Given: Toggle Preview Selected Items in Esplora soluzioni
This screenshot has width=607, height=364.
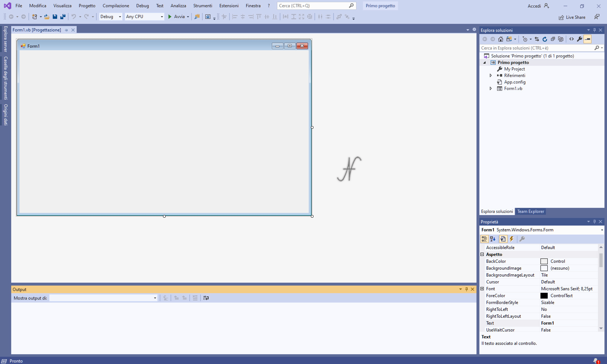Looking at the screenshot, I should point(588,39).
